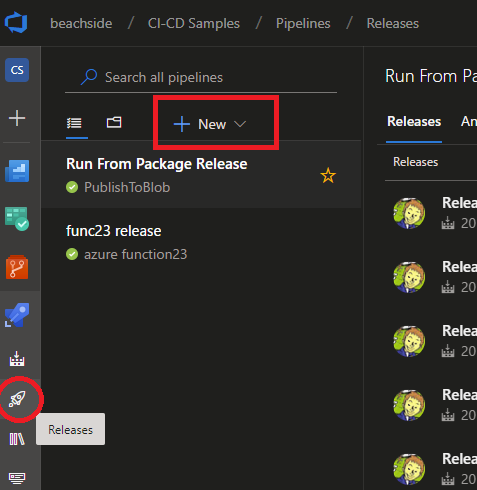477x490 pixels.
Task: Go to beachside organization breadcrumb
Action: click(81, 23)
